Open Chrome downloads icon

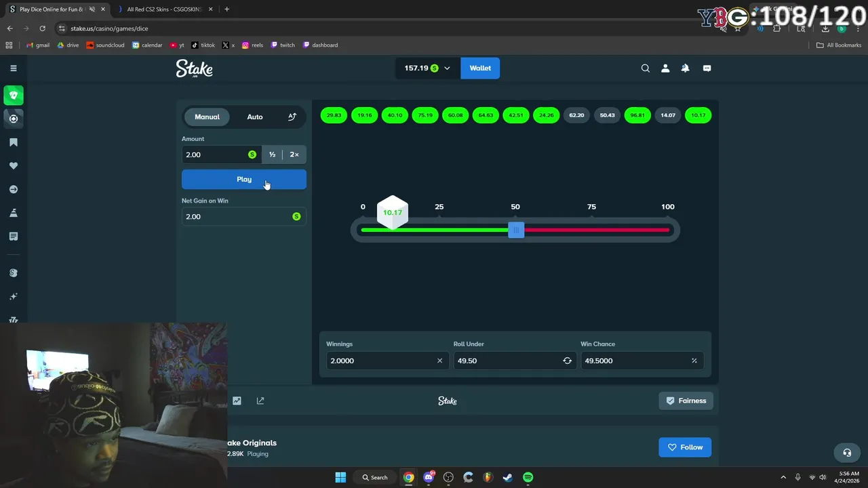coord(825,28)
